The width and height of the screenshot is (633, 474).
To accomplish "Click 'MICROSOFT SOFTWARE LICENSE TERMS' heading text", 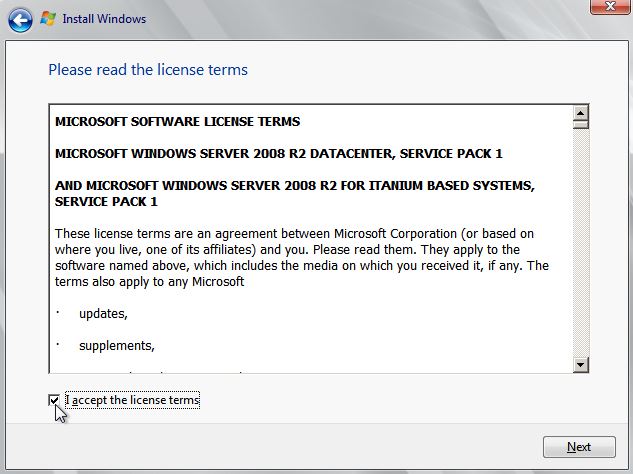I will pyautogui.click(x=177, y=122).
